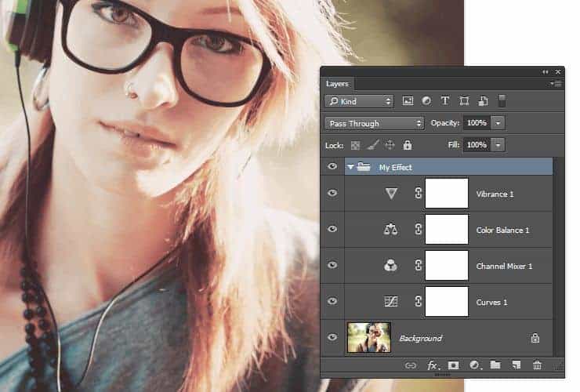Select the My Effect group name
Viewport: 580px width, 392px height.
(x=396, y=167)
